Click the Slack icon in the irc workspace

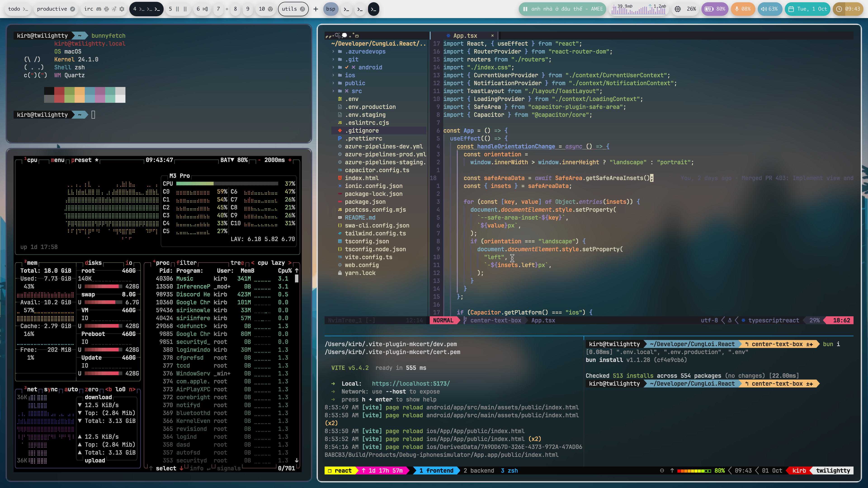pos(106,9)
